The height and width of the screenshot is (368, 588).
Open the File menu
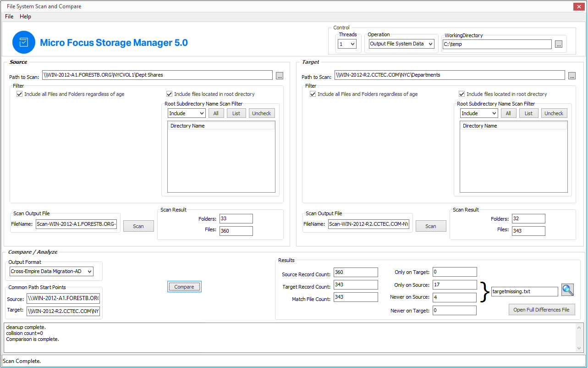9,17
